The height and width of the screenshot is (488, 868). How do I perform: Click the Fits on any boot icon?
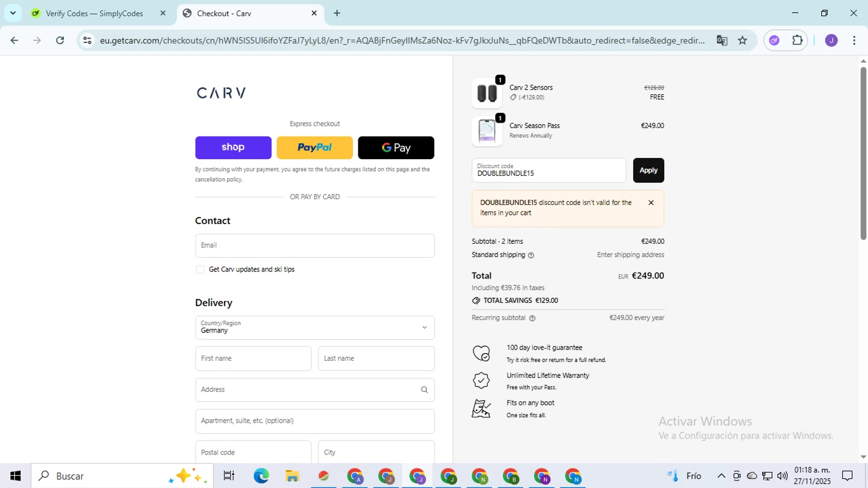[481, 409]
